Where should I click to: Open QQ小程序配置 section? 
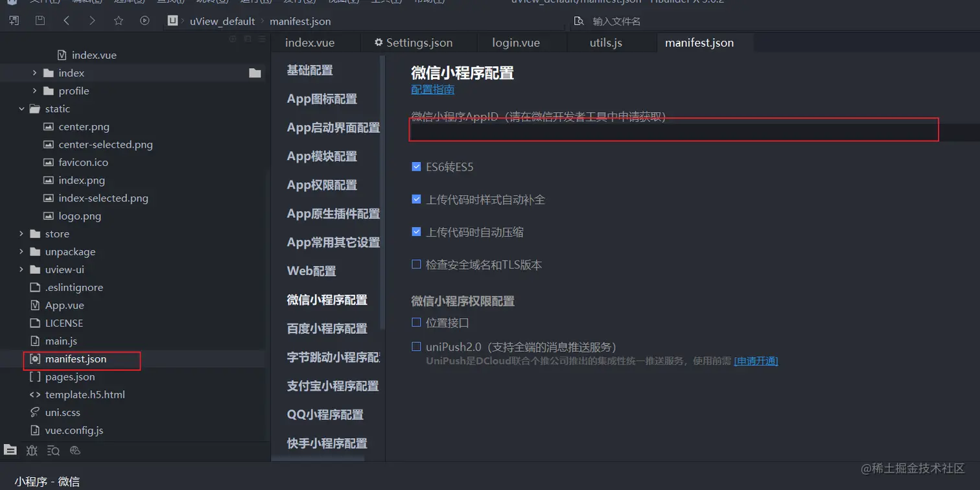325,414
